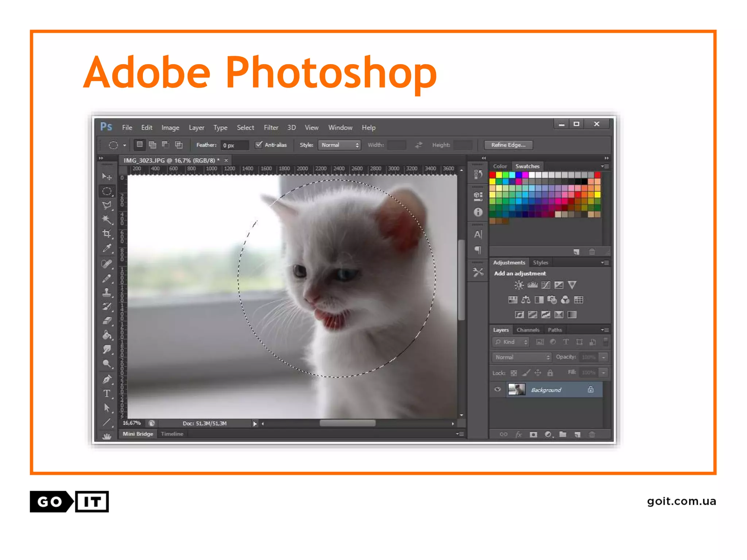The image size is (747, 560).
Task: Toggle Lock position icon
Action: pyautogui.click(x=538, y=373)
